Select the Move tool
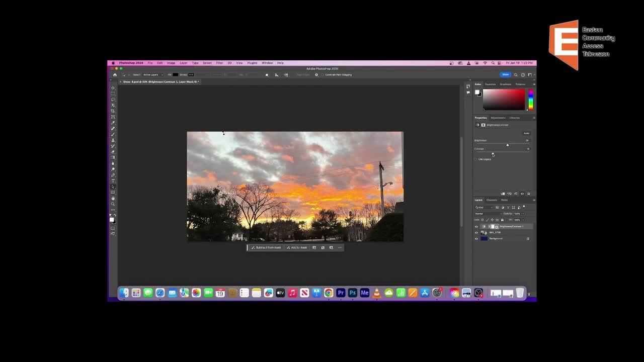Viewport: 644px width, 362px height. (x=113, y=88)
